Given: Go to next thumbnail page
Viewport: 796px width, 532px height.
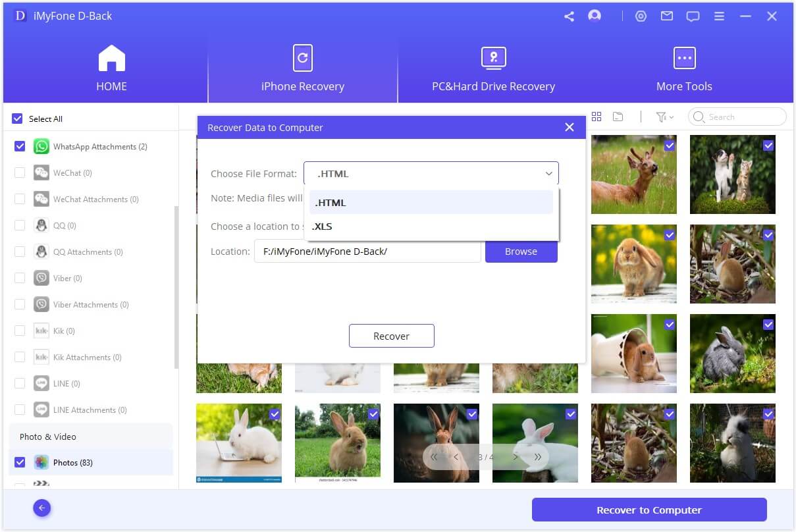Looking at the screenshot, I should pyautogui.click(x=516, y=456).
